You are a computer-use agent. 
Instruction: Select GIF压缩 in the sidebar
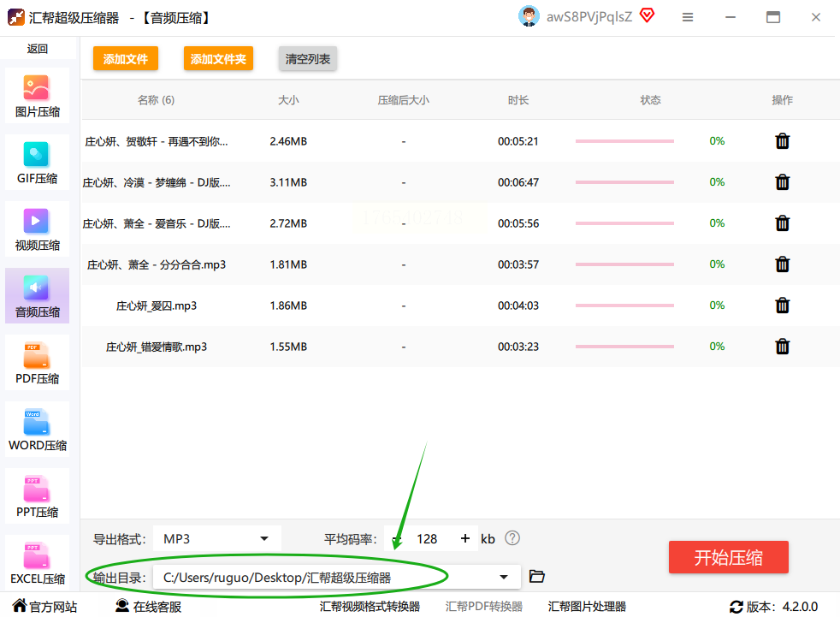37,163
